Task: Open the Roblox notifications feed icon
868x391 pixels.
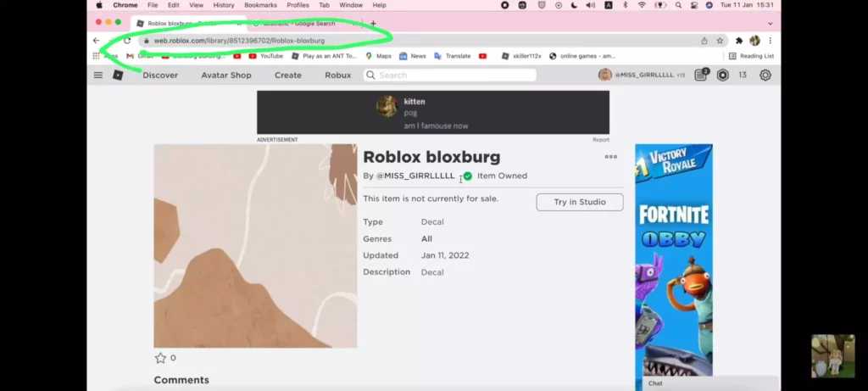Action: (x=701, y=75)
